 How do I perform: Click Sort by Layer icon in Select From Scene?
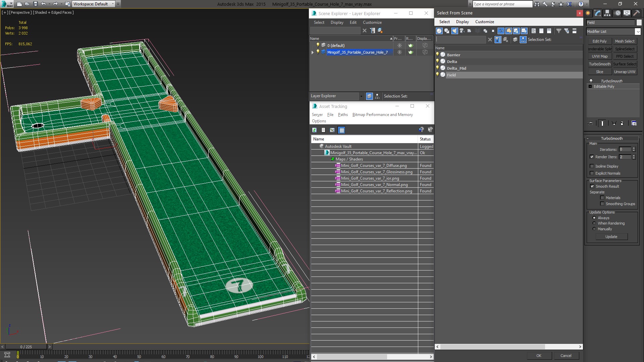click(x=515, y=40)
